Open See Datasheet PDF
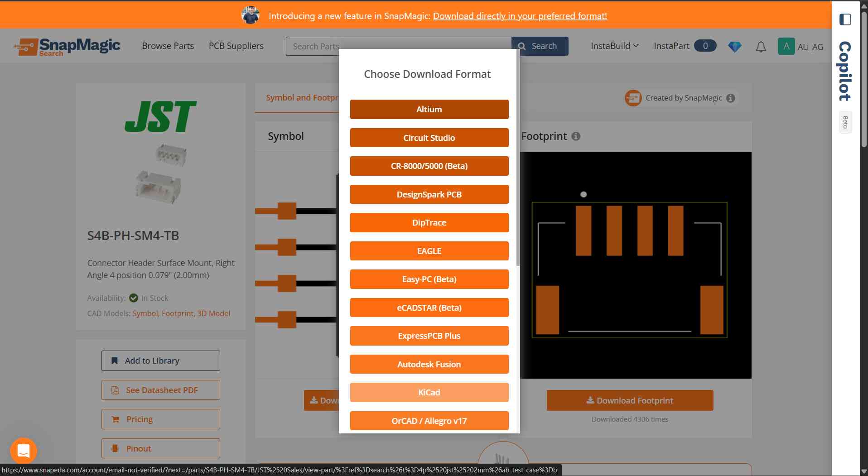868x476 pixels. 161,390
